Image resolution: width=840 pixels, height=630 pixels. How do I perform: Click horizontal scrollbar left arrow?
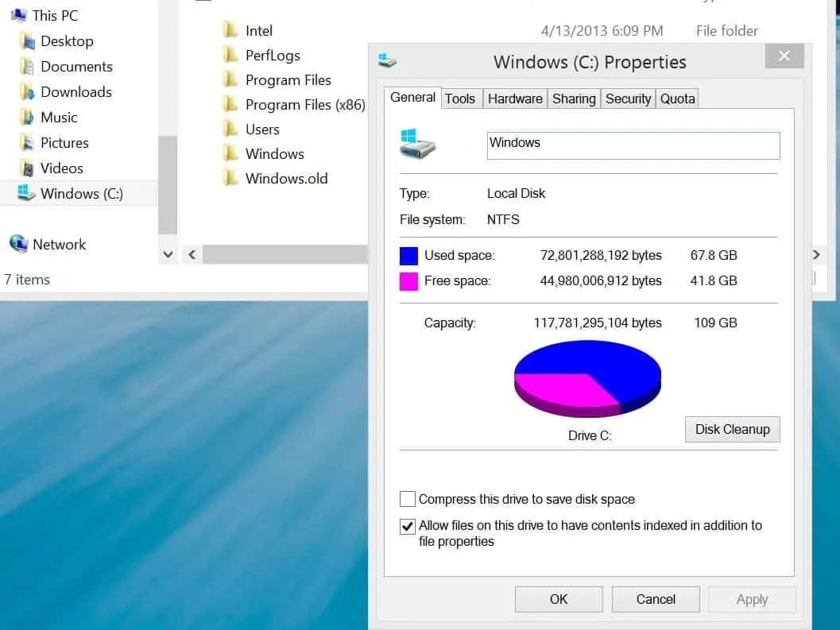click(192, 254)
